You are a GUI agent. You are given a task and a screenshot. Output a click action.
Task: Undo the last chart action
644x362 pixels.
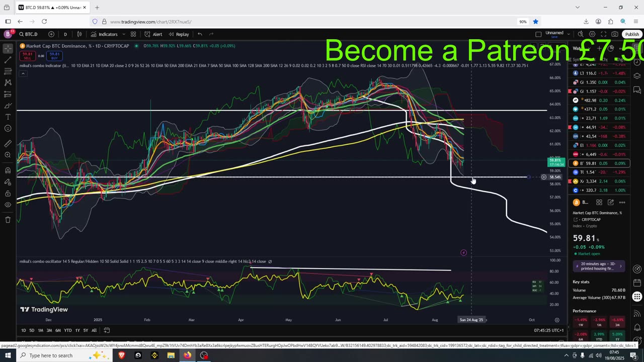click(200, 34)
